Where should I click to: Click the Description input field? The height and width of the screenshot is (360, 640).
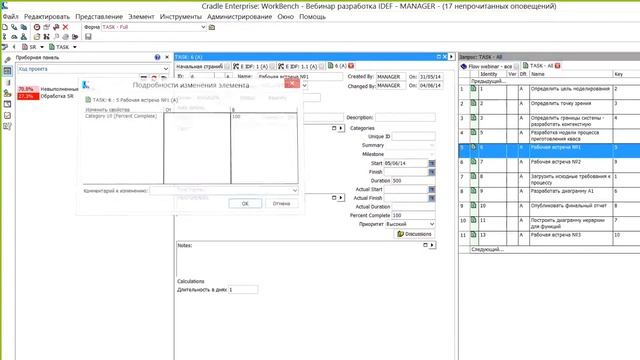click(x=405, y=118)
